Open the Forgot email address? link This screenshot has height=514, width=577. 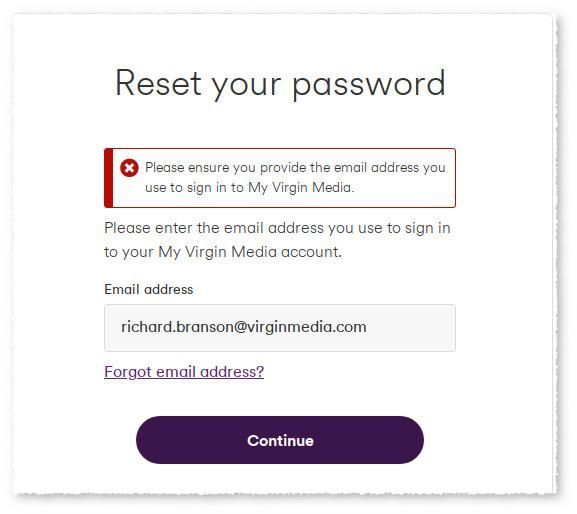184,372
